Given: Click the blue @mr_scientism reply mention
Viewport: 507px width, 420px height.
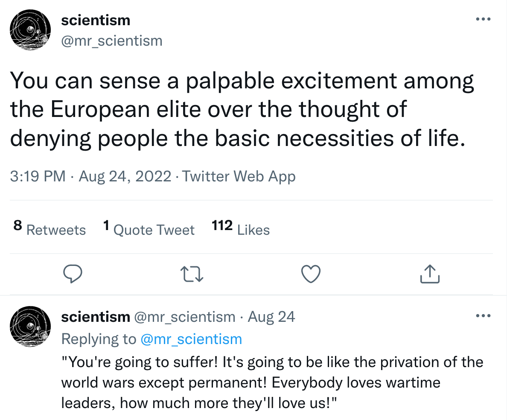Looking at the screenshot, I should tap(191, 339).
